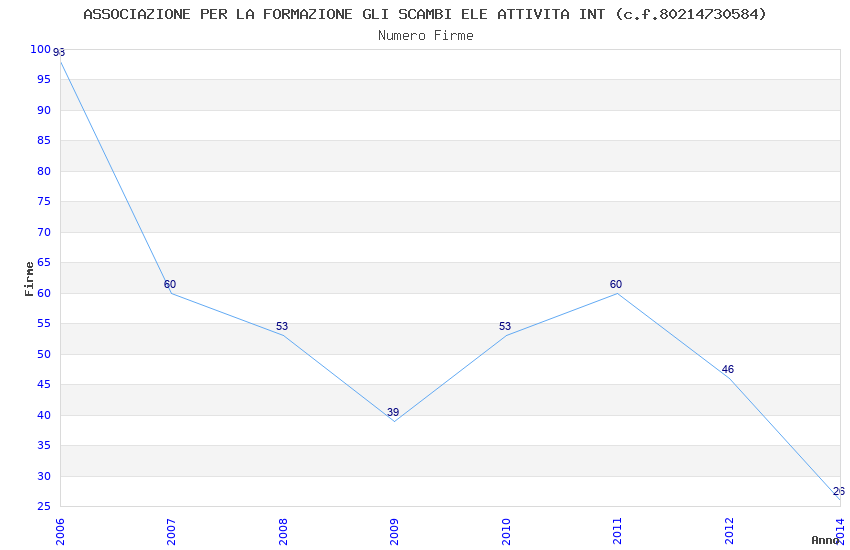Click the 2007 x-axis year label
Image resolution: width=850 pixels, height=550 pixels.
pos(171,531)
